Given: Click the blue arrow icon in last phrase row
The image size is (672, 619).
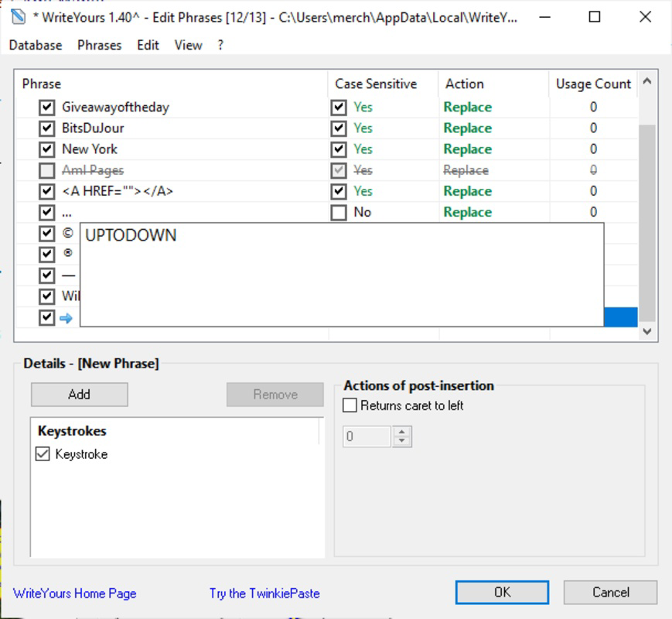Looking at the screenshot, I should click(66, 318).
